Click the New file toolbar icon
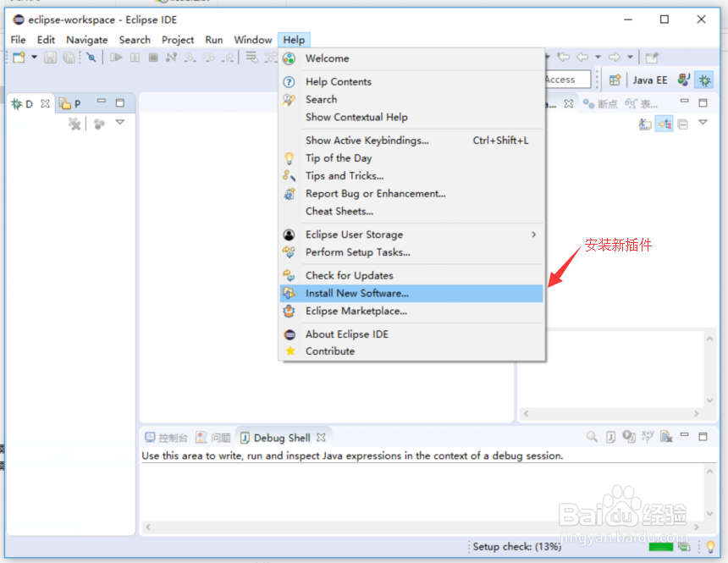Image resolution: width=728 pixels, height=563 pixels. click(19, 58)
